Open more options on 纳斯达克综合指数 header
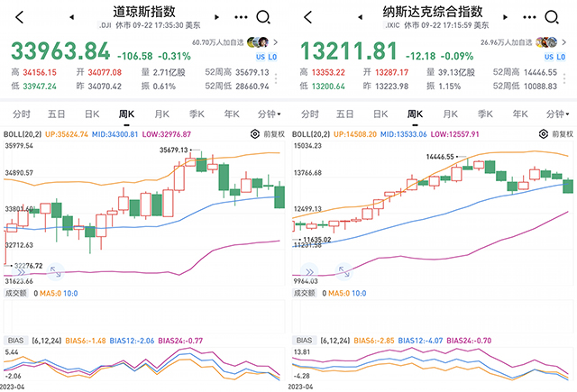The height and width of the screenshot is (392, 577). (x=529, y=17)
